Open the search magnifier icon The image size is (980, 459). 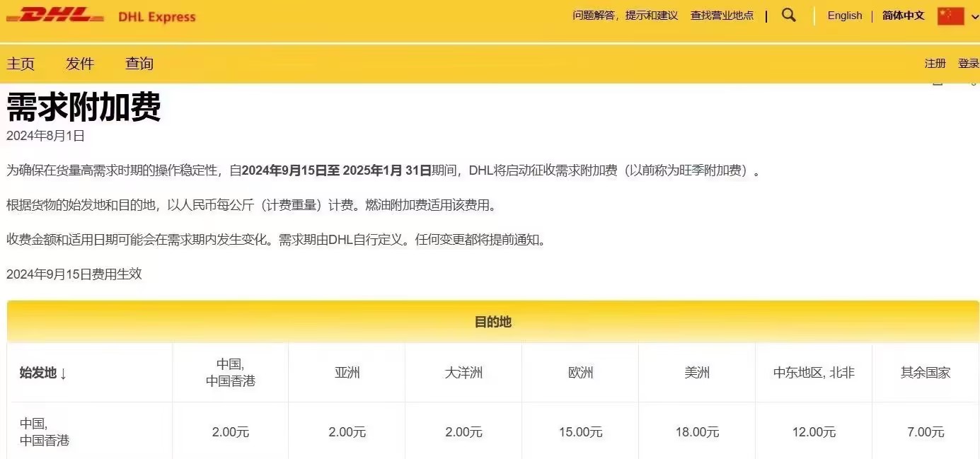[788, 16]
